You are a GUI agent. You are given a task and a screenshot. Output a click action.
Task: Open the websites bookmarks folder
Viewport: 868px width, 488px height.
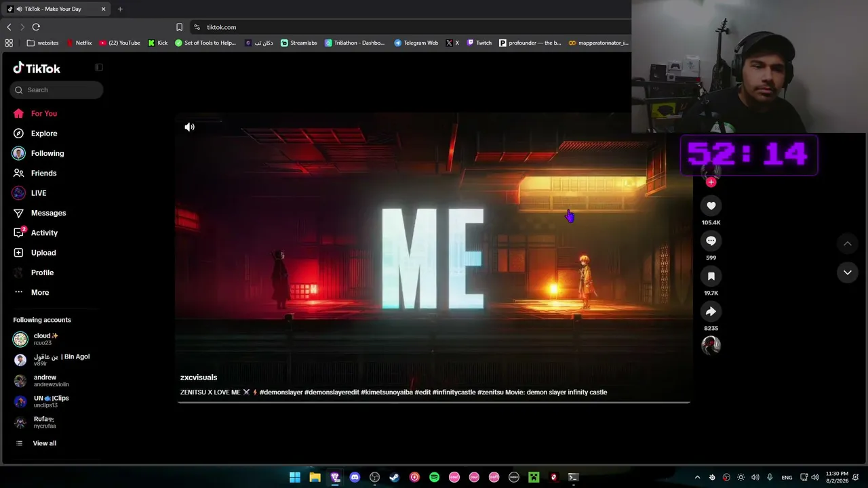pos(43,43)
